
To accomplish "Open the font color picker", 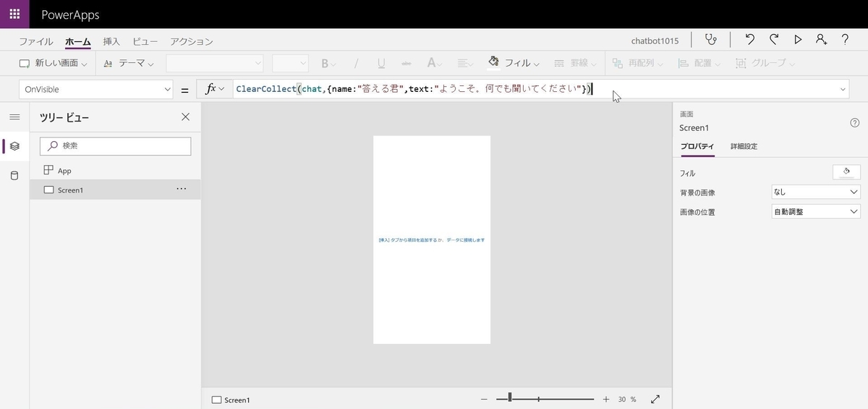I will coord(434,64).
